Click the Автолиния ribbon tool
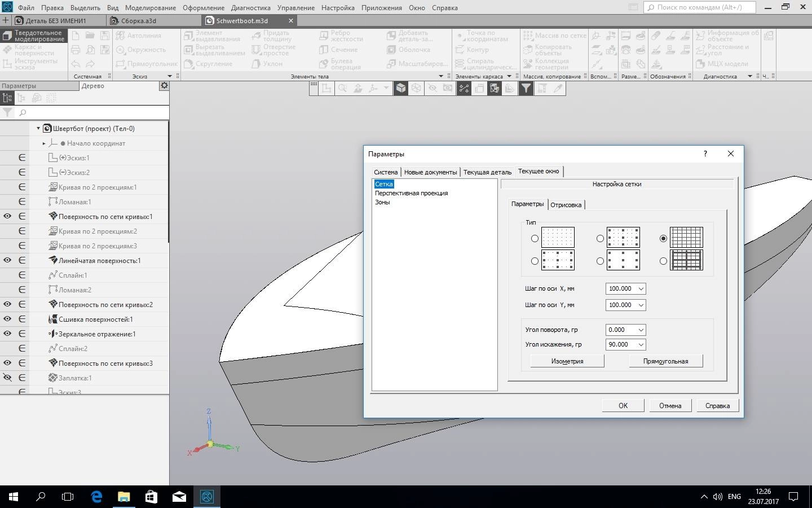The image size is (812, 508). pos(138,36)
